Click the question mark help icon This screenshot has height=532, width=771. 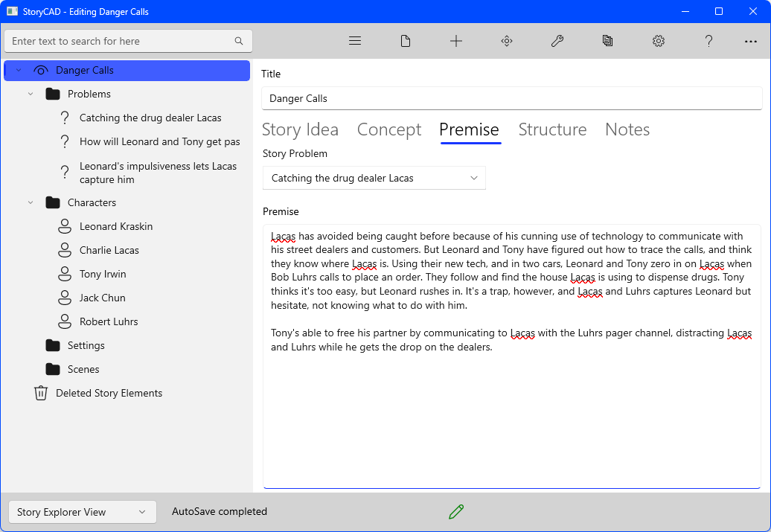coord(709,41)
